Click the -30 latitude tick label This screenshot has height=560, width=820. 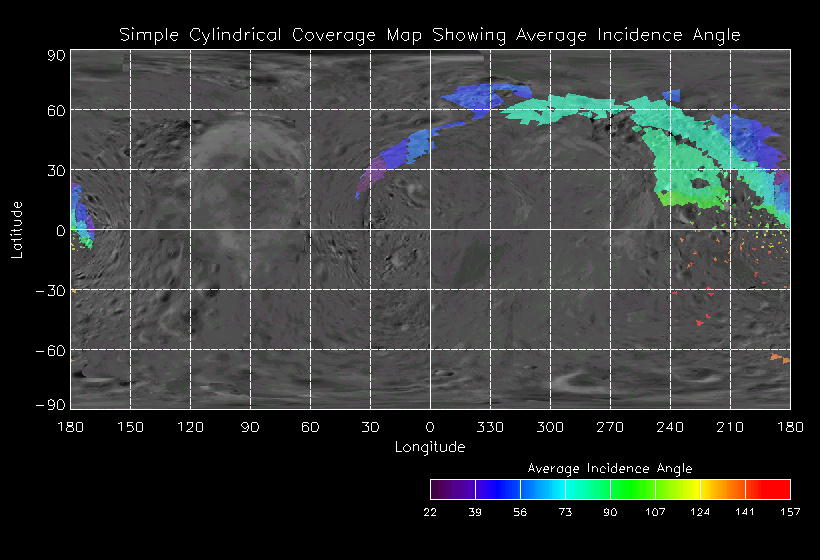point(52,290)
